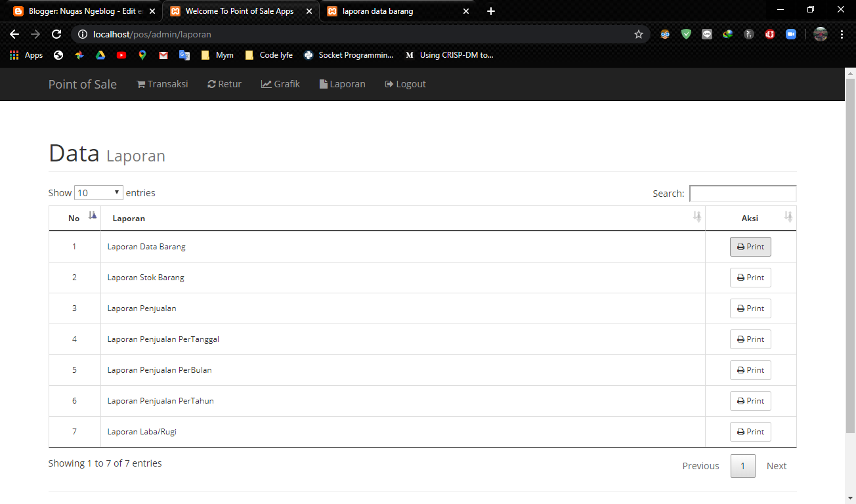Viewport: 856px width, 504px height.
Task: Open the Grafik page from navbar
Action: pyautogui.click(x=280, y=84)
